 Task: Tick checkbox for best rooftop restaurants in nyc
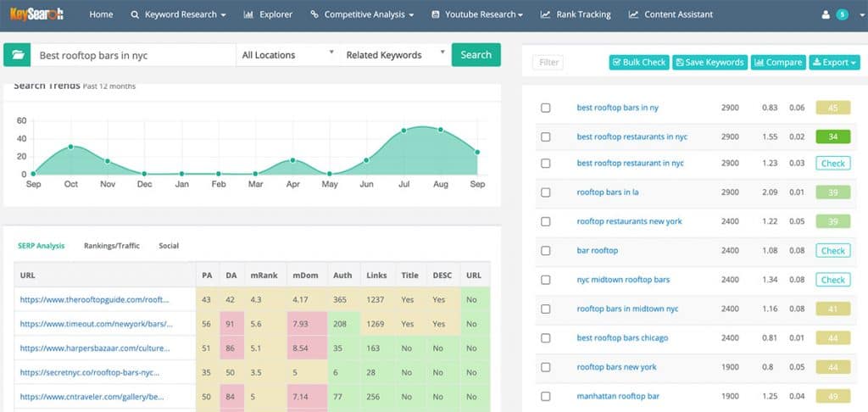(x=546, y=136)
